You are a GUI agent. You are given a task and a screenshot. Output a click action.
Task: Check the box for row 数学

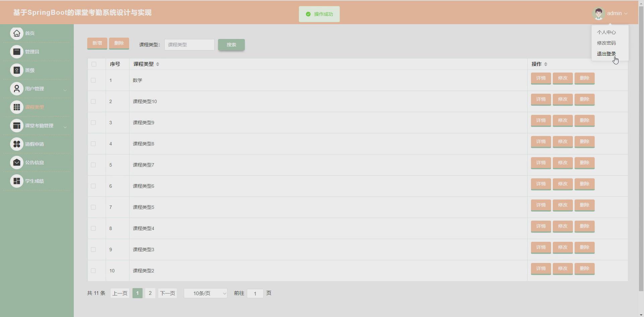[x=93, y=80]
